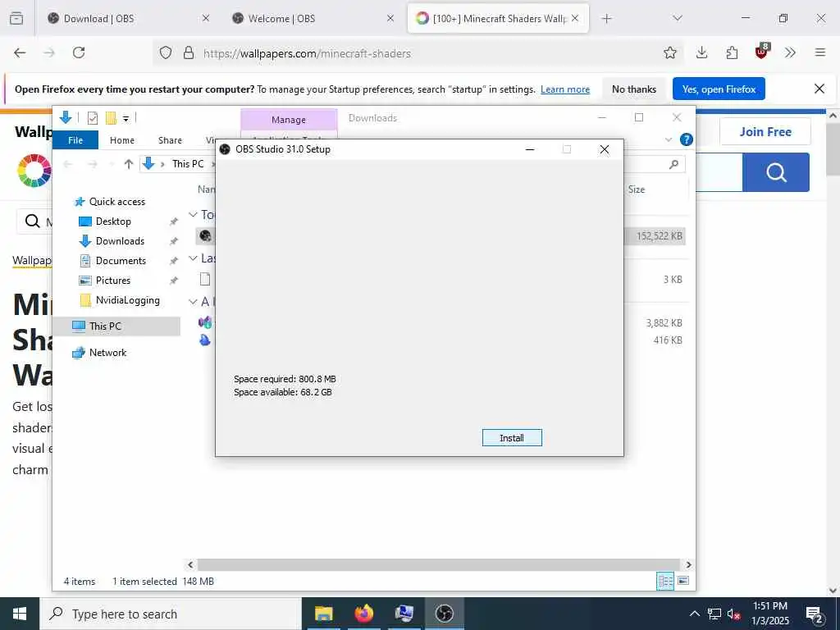Click the site padlock icon
Viewport: 840px width, 630px height.
click(189, 52)
